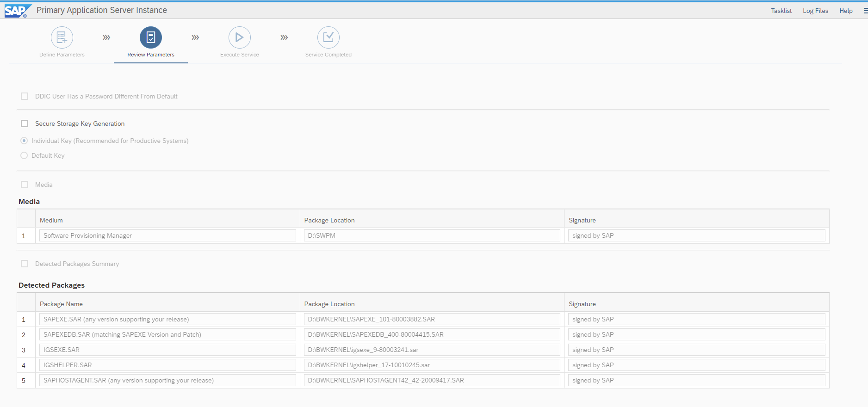
Task: Open the Help link
Action: click(x=846, y=11)
